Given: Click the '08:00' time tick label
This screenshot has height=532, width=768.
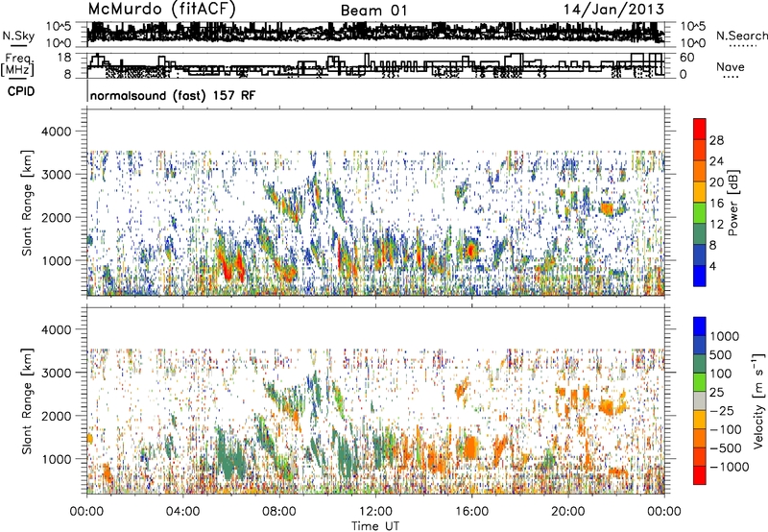Looking at the screenshot, I should 279,512.
